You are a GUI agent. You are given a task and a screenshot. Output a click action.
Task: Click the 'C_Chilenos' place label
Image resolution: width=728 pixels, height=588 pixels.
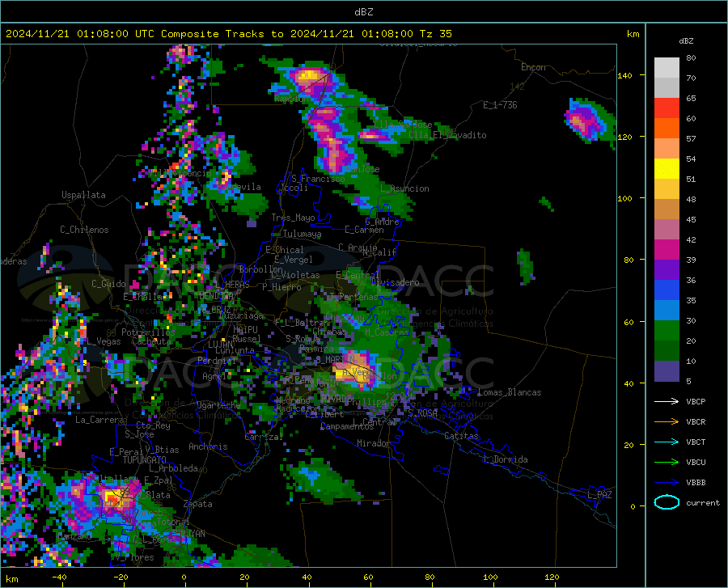(x=84, y=230)
